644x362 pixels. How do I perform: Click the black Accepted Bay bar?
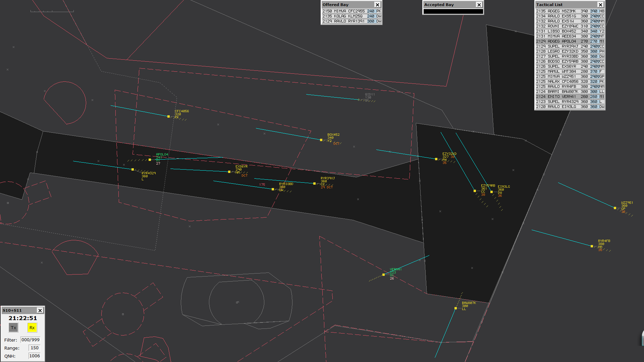point(453,11)
